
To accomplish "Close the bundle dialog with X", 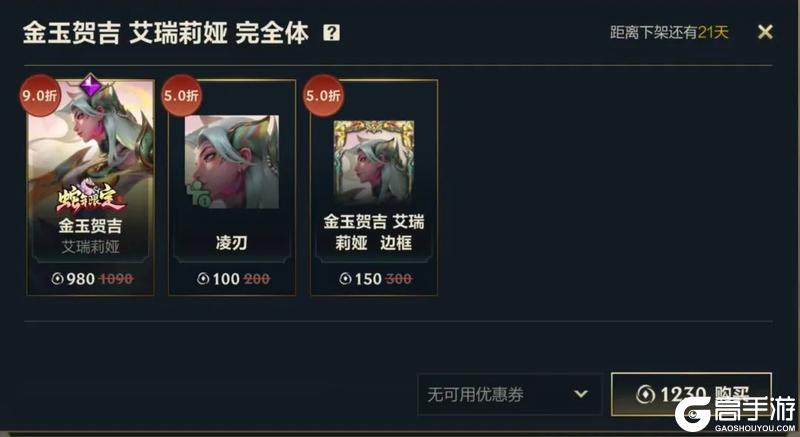I will click(765, 32).
